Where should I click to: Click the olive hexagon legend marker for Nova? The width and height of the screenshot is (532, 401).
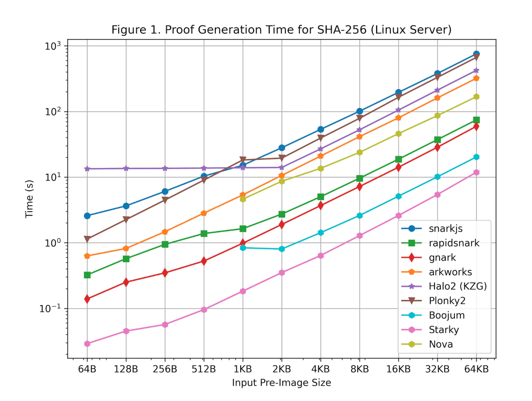click(x=412, y=344)
